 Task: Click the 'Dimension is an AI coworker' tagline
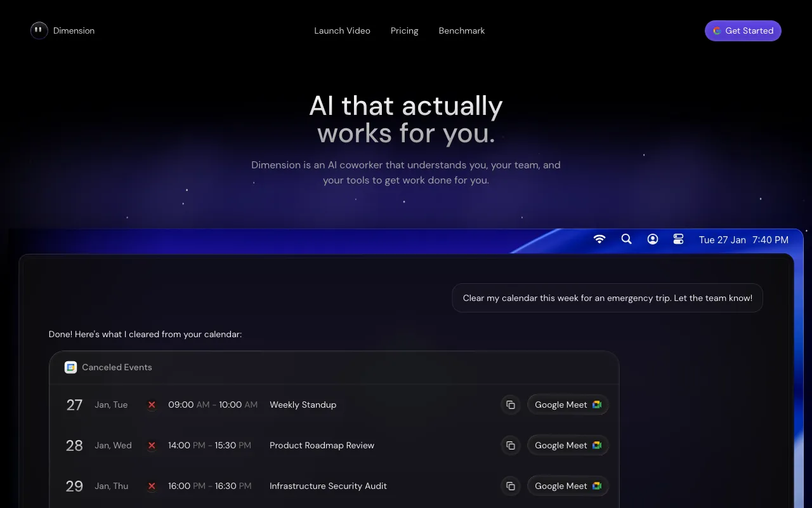point(406,172)
